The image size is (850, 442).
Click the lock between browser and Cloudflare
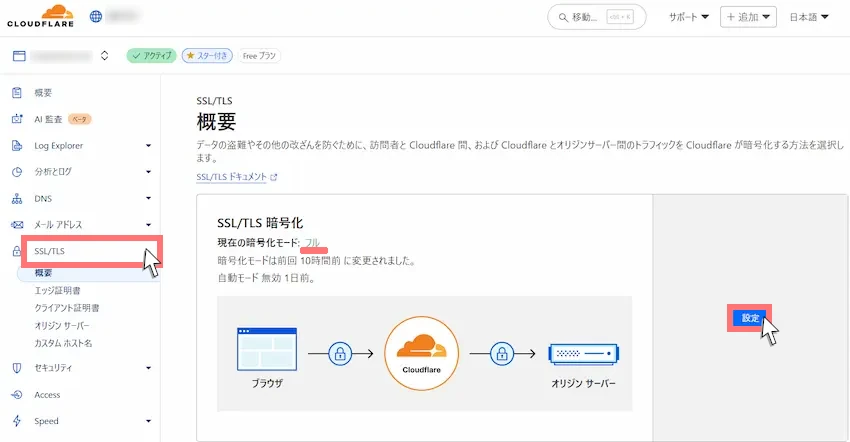(340, 354)
